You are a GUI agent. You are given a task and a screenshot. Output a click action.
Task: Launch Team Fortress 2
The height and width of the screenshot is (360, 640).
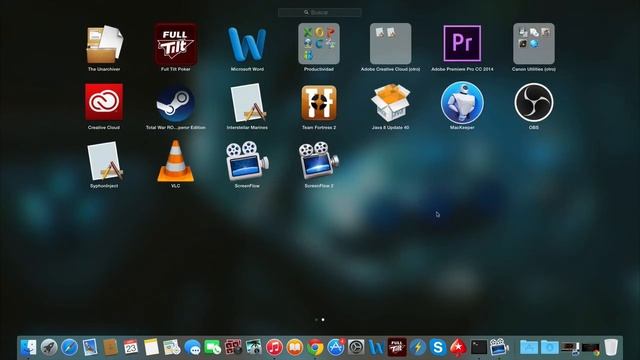[319, 103]
